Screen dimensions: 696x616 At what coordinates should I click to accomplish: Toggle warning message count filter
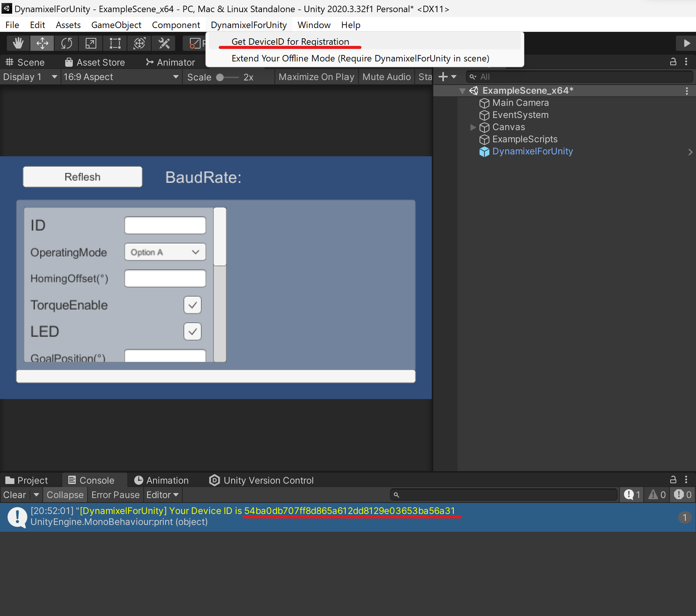coord(657,495)
